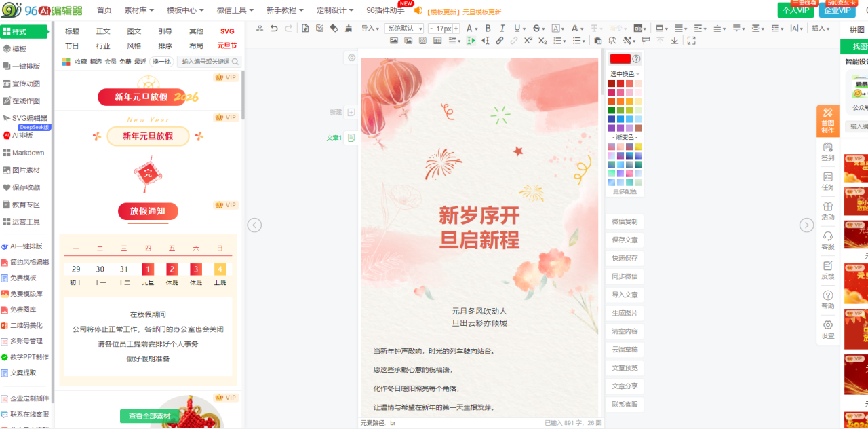This screenshot has height=429, width=868.
Task: Open the 素材库 menu in top navigation
Action: 139,10
